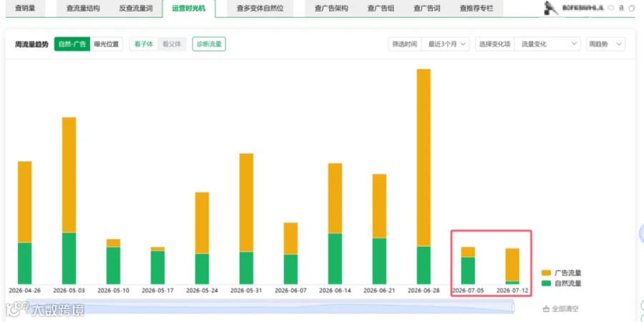
Task: Click the green bar for 2026-05-17
Action: 157,268
